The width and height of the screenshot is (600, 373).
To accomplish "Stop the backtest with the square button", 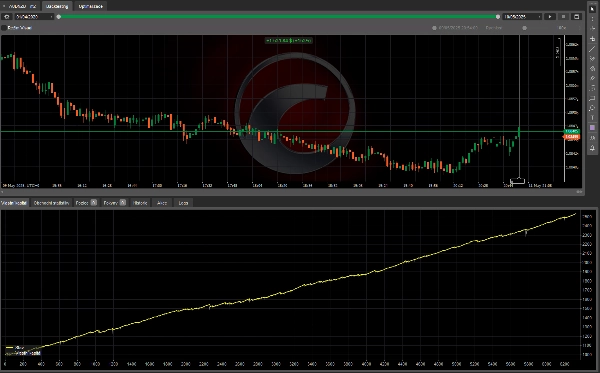I will [x=563, y=17].
